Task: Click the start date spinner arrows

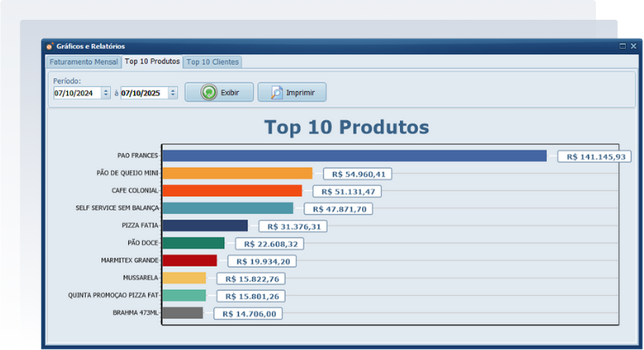Action: 107,93
